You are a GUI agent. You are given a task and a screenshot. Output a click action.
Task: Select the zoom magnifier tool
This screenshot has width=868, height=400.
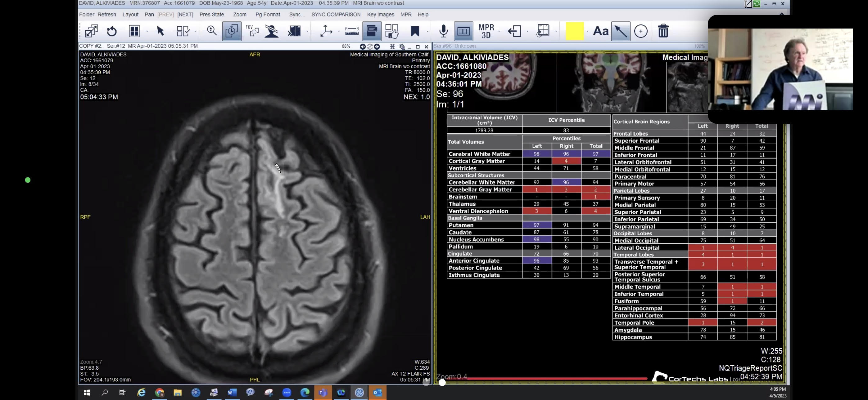[212, 31]
